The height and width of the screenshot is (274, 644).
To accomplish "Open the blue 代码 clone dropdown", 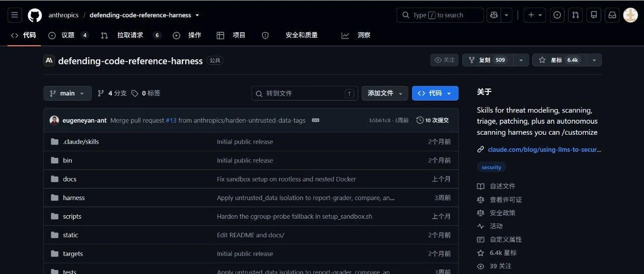I will click(435, 93).
